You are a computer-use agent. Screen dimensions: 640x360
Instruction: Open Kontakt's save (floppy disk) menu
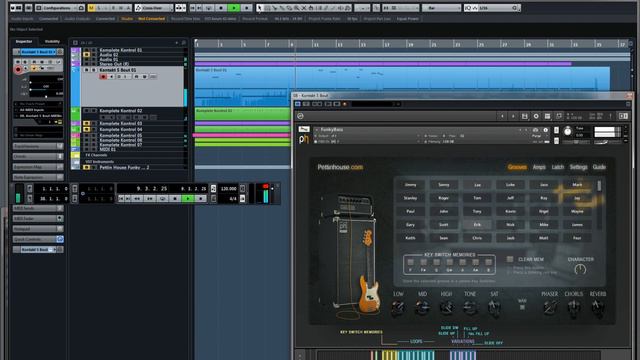pos(524,116)
